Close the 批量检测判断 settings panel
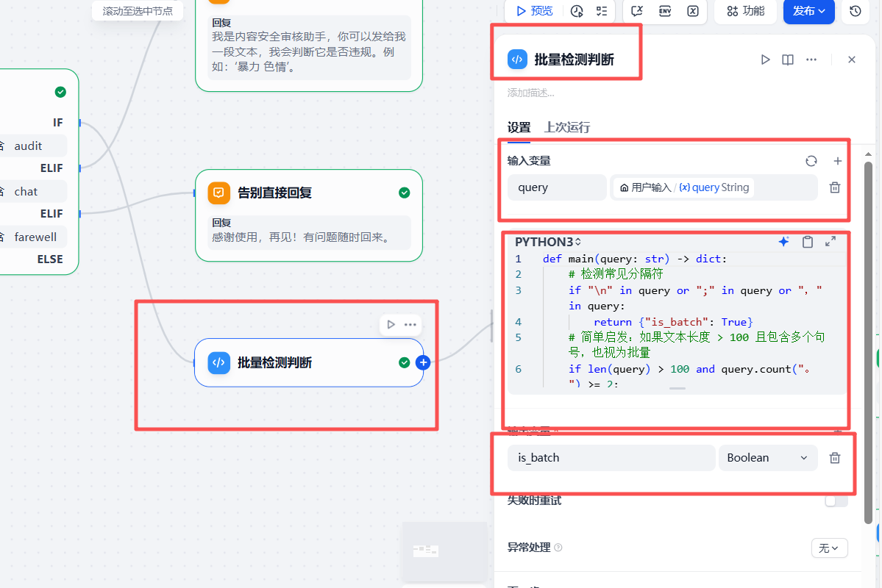This screenshot has height=588, width=882. coord(852,60)
